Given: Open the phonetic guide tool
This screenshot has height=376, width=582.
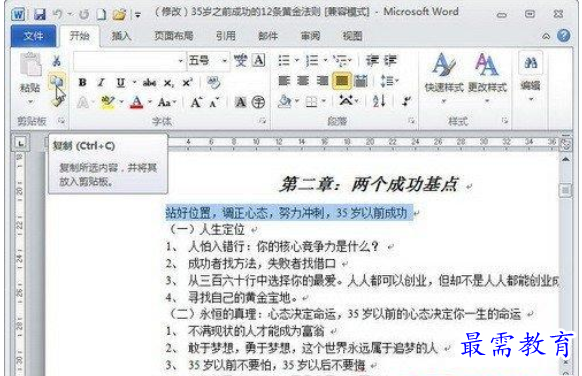Looking at the screenshot, I should pyautogui.click(x=240, y=60).
